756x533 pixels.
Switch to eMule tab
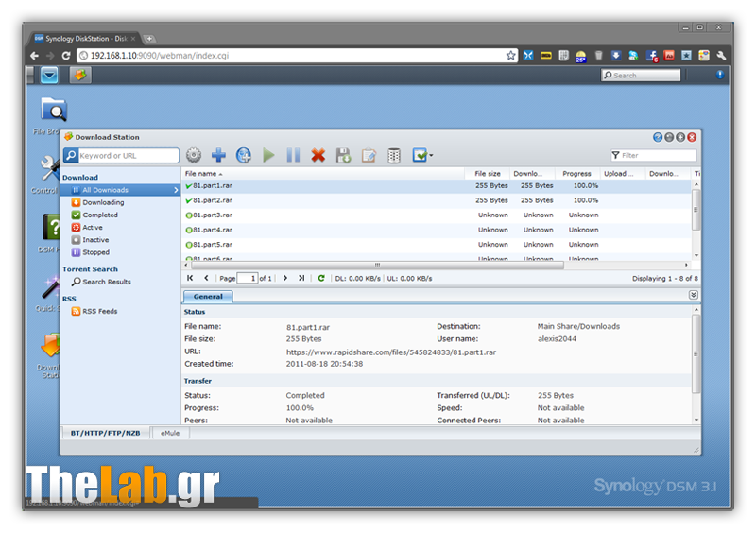point(170,433)
